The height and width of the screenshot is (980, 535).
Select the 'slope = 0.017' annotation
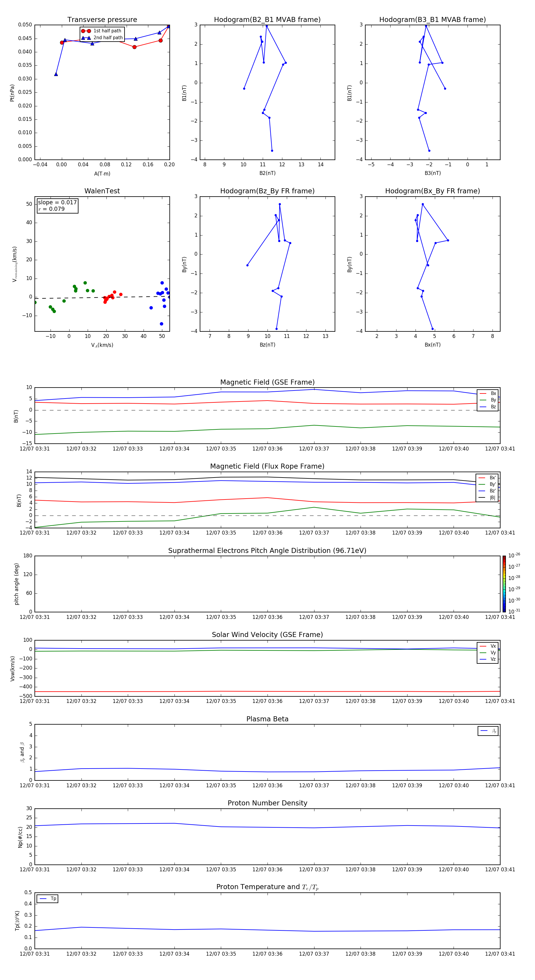57,203
